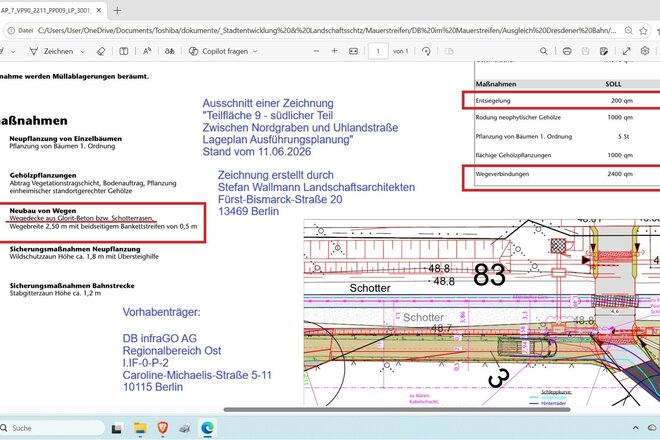Click 'Neupflanzung von Einzelbäumen' heading
Viewport: 660px width, 440px height.
click(x=66, y=139)
